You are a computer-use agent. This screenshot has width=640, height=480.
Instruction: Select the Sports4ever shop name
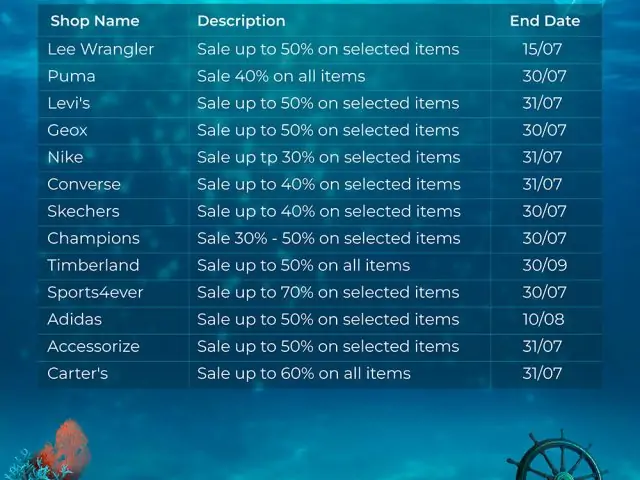coord(95,293)
